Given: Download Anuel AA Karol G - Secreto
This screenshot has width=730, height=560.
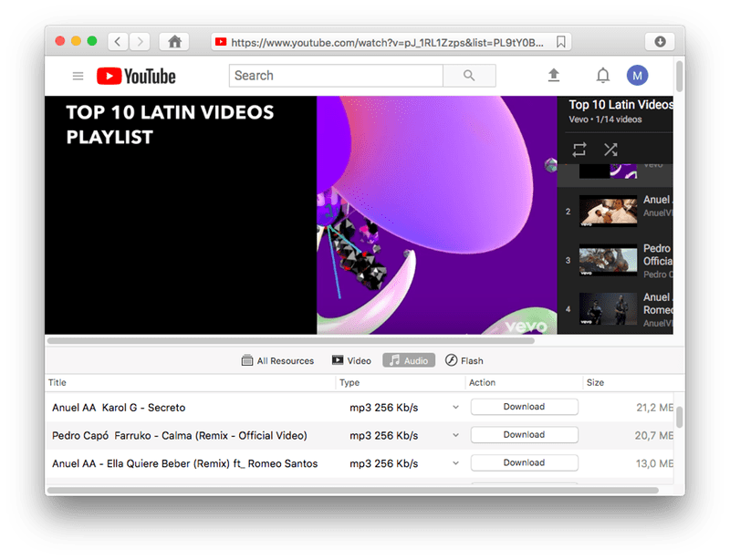Looking at the screenshot, I should pyautogui.click(x=524, y=407).
